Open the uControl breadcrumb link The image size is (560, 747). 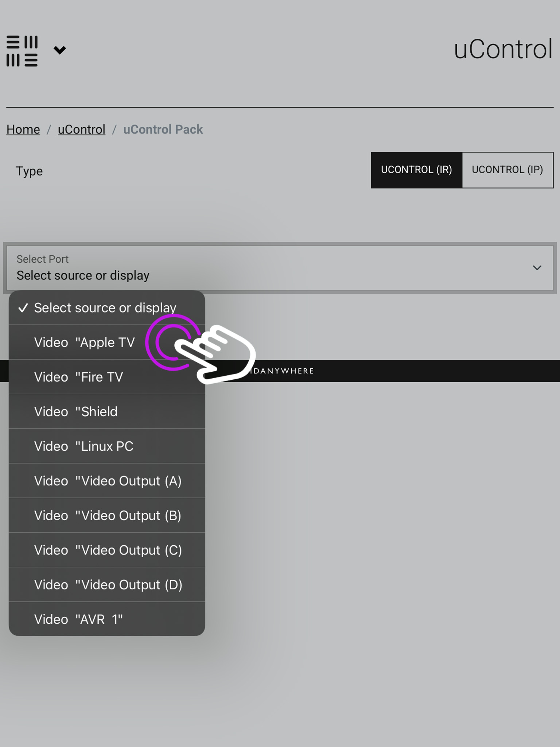81,129
